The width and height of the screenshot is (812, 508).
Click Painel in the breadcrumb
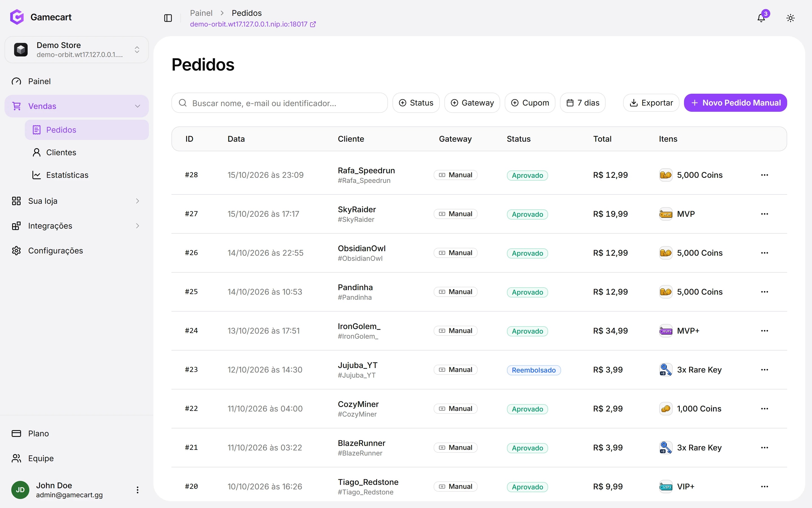201,13
